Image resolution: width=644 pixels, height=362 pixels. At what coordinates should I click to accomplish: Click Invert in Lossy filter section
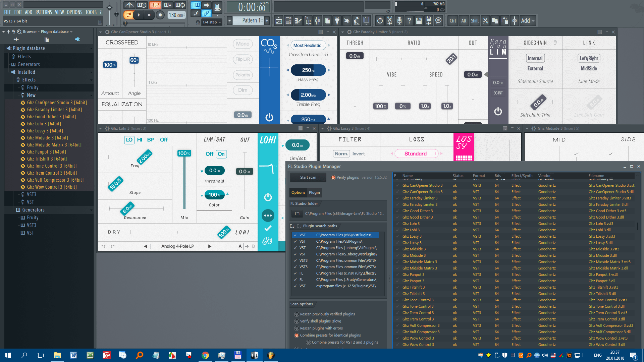click(x=359, y=154)
